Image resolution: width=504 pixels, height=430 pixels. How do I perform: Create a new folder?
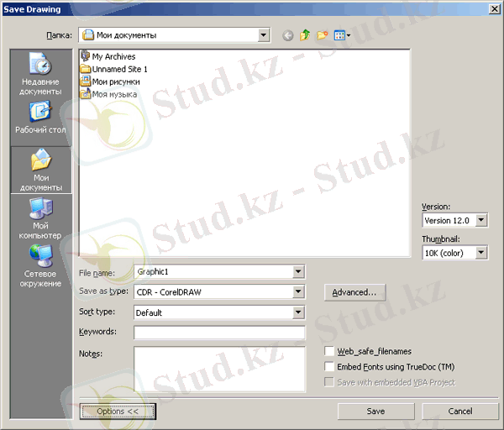pos(322,35)
